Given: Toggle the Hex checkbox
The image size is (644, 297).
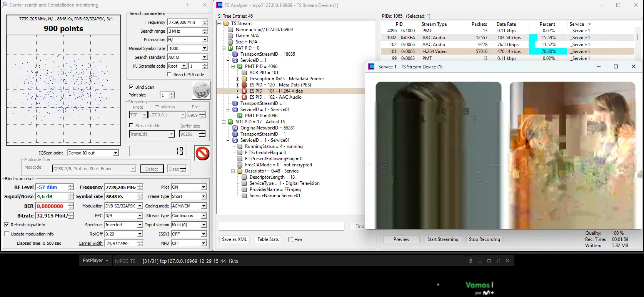Looking at the screenshot, I should click(x=290, y=240).
